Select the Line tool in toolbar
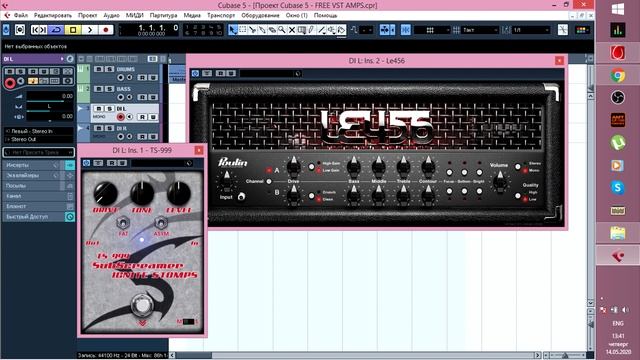The width and height of the screenshot is (640, 360). coord(322,30)
